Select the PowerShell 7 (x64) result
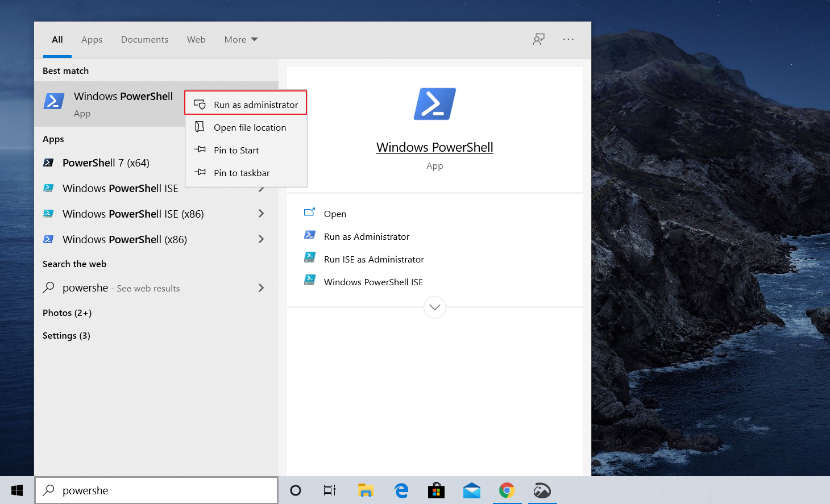 [156, 163]
